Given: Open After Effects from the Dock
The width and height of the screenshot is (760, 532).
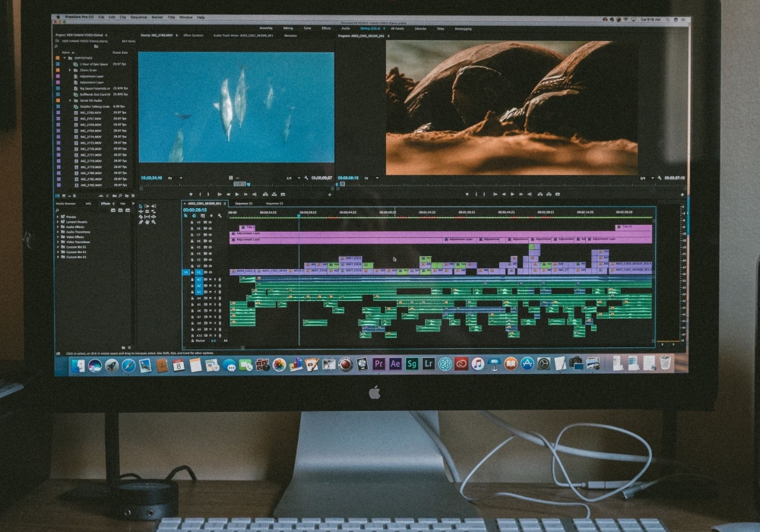Looking at the screenshot, I should pyautogui.click(x=395, y=363).
